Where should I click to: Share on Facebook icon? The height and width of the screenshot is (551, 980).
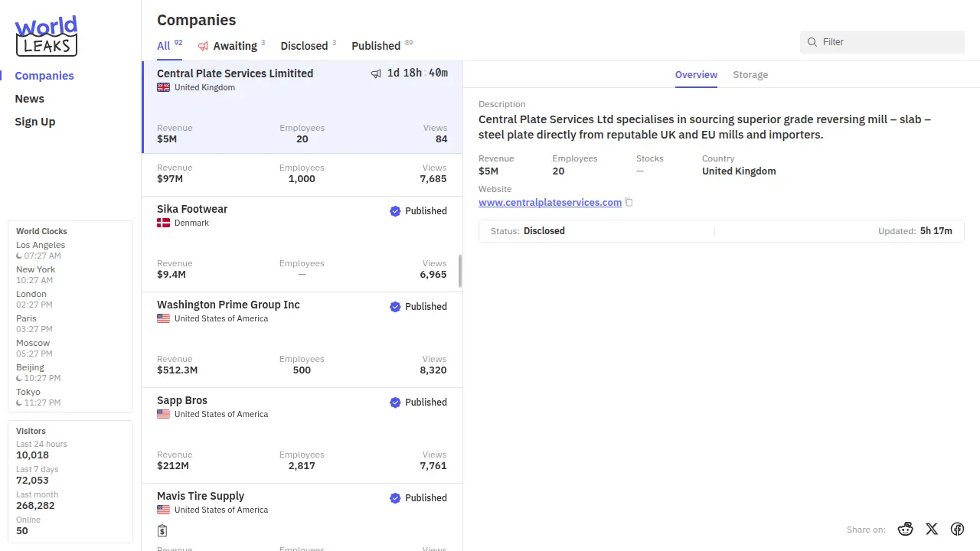click(957, 529)
